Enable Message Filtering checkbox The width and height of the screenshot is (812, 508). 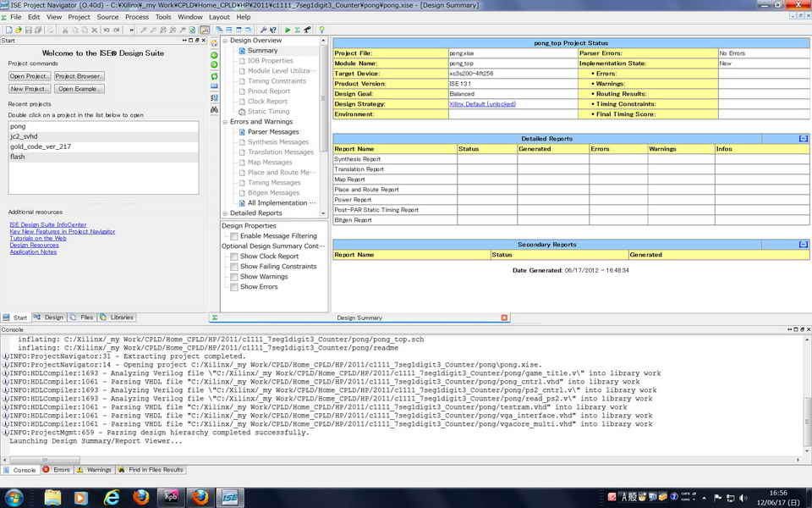click(x=234, y=236)
